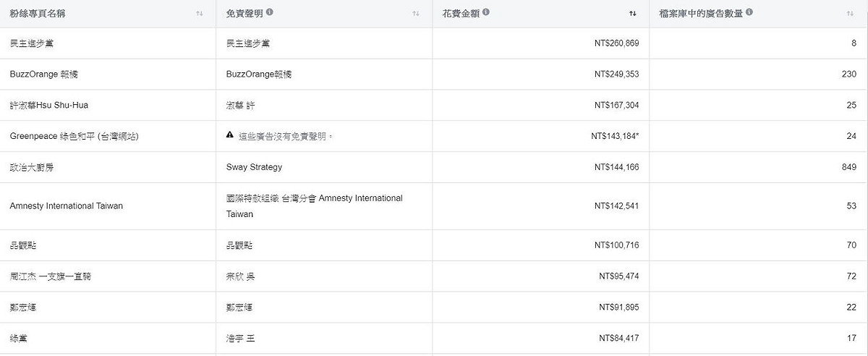868x356 pixels.
Task: Click the amount NT$100,716
Action: click(616, 245)
